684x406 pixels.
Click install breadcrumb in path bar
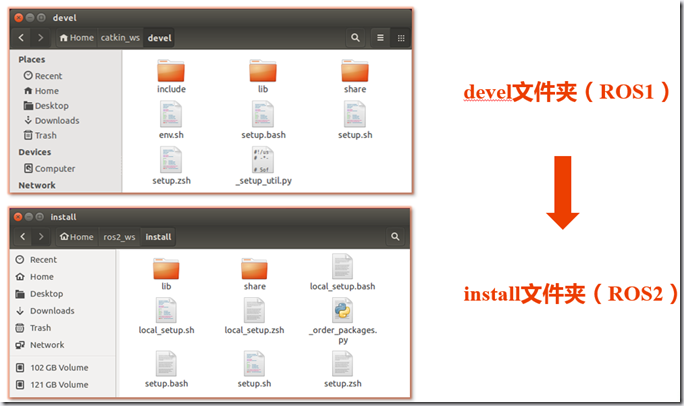point(158,236)
